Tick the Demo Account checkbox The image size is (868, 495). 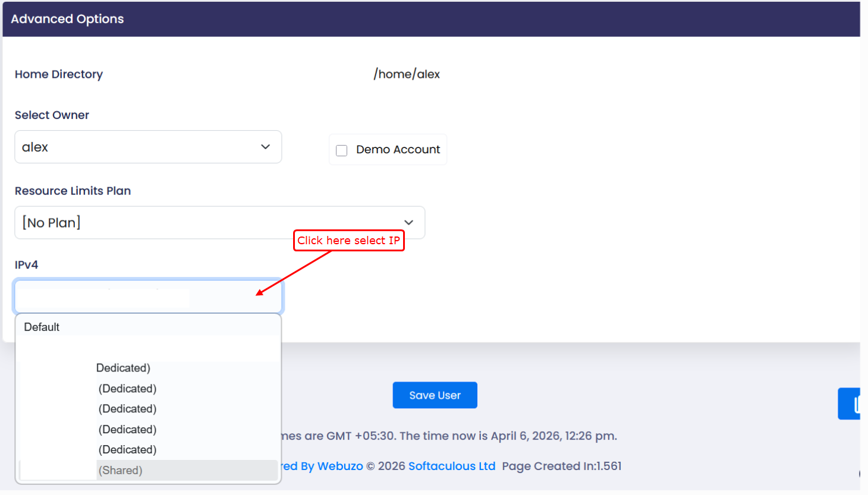coord(342,150)
